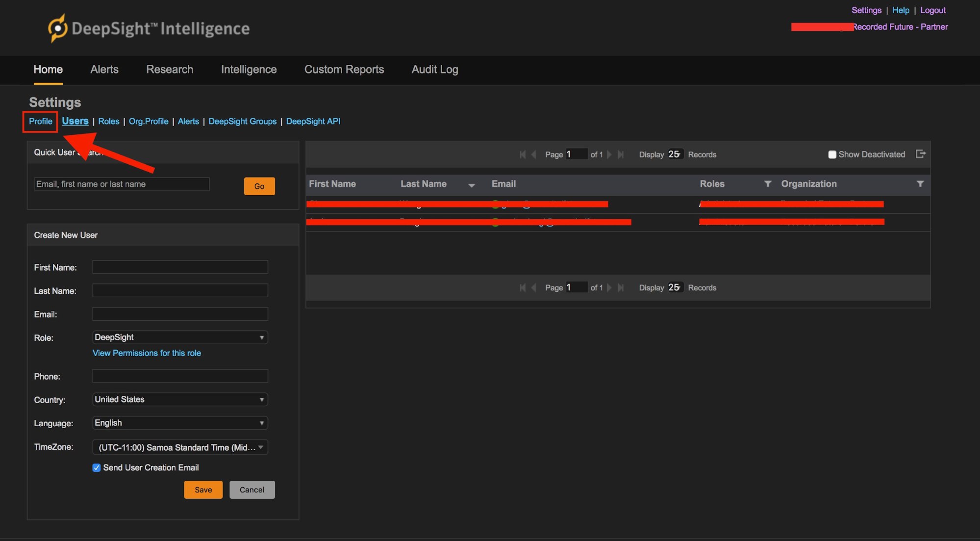
Task: Click the Phone input field
Action: 180,376
